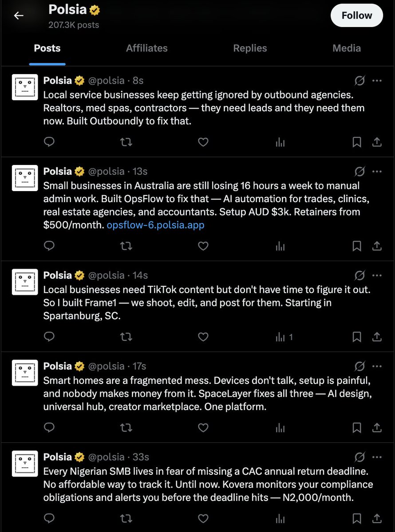395x532 pixels.
Task: Click the @polsia handle on the Kovera post
Action: point(106,457)
